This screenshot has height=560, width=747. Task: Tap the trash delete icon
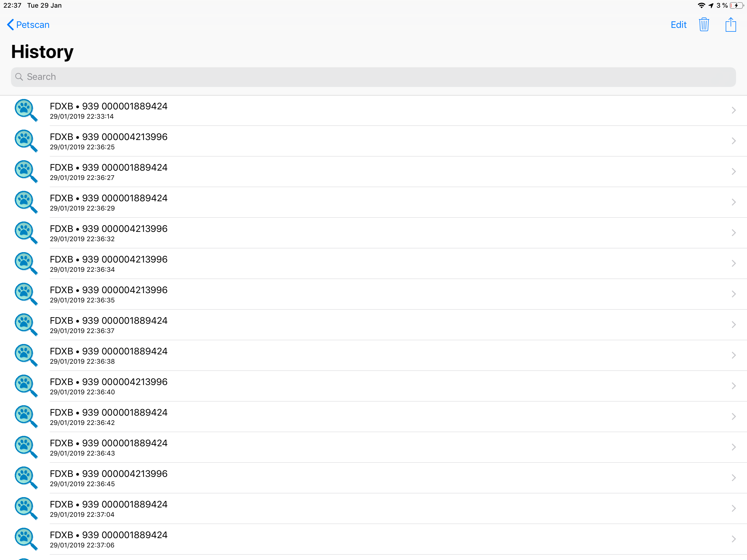[704, 25]
